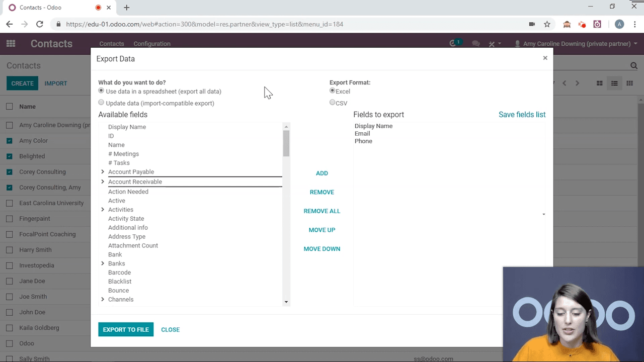Switch to Activity view icon
Viewport: 644px width, 362px height.
tap(629, 83)
